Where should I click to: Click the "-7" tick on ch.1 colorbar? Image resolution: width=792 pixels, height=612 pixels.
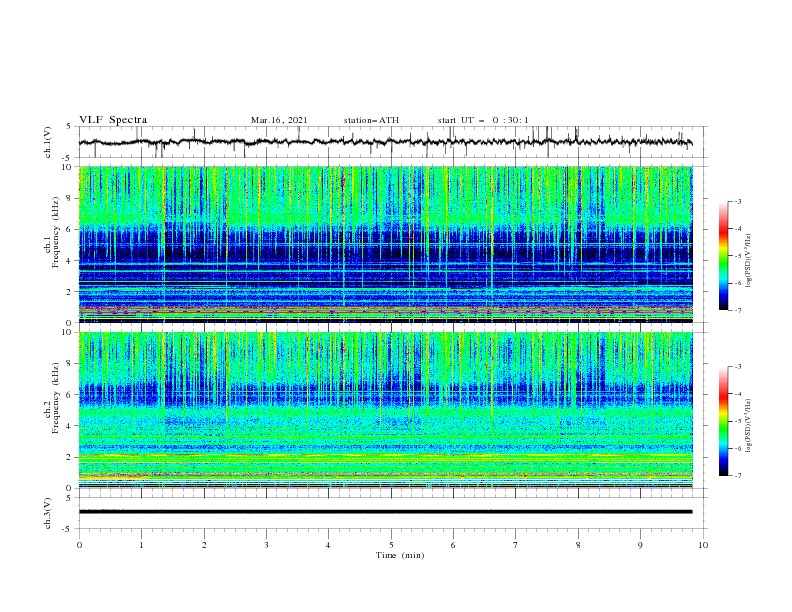coord(738,310)
